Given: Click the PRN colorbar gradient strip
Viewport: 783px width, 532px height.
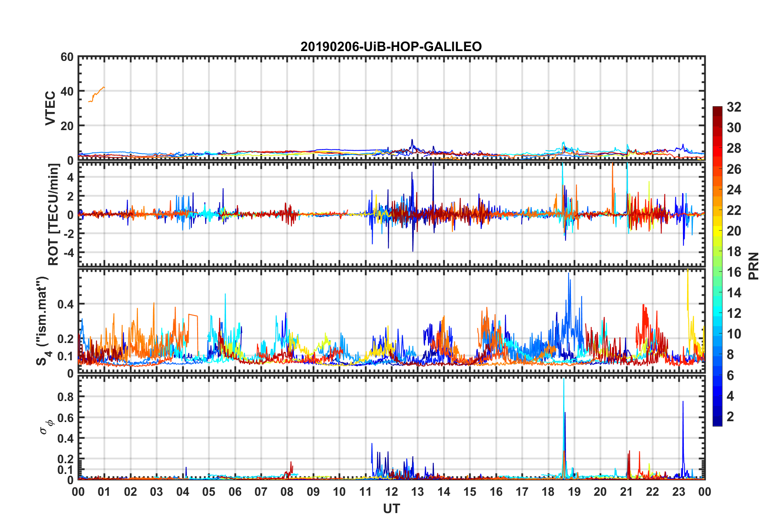Looking at the screenshot, I should coord(718,266).
